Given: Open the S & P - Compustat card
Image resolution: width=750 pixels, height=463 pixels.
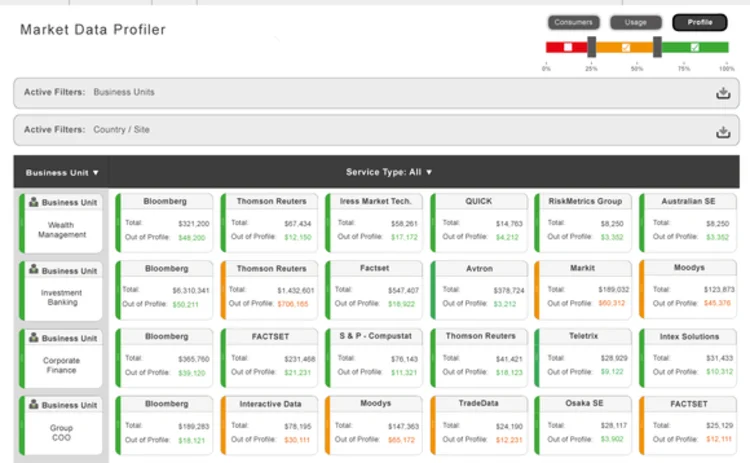Looking at the screenshot, I should point(374,358).
